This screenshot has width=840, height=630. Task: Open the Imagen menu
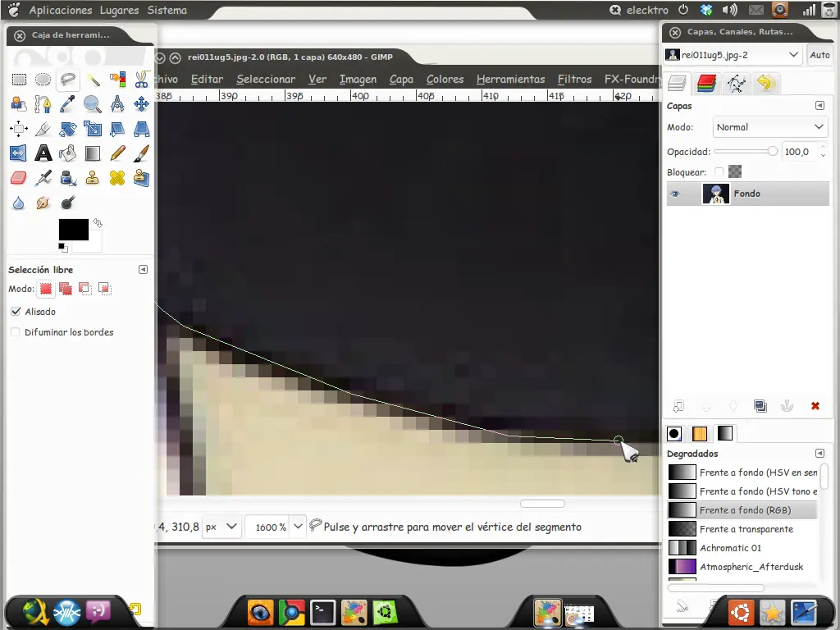click(358, 80)
